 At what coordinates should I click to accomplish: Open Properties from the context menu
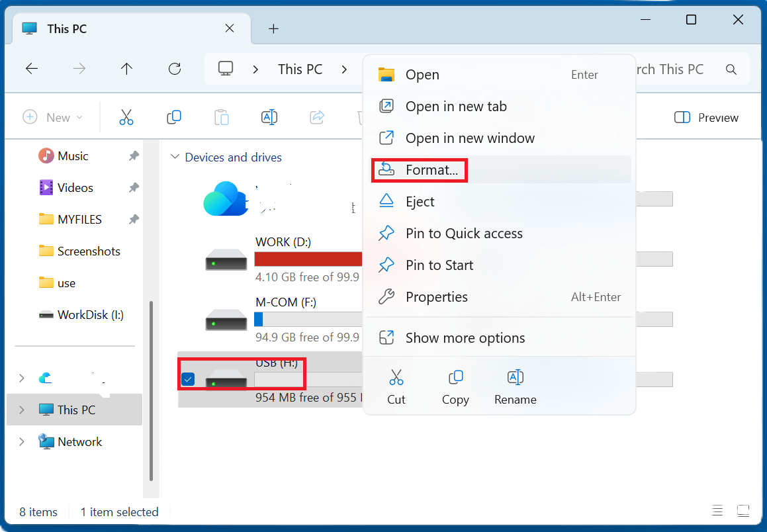[436, 297]
